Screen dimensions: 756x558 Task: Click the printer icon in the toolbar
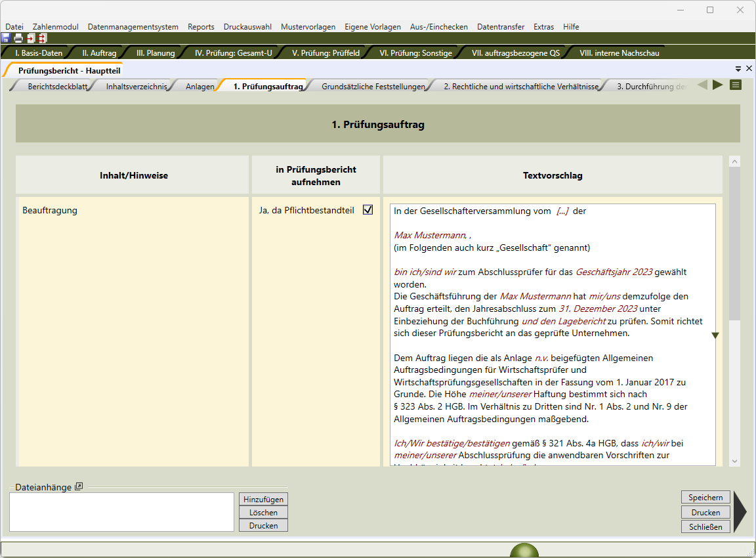tap(18, 38)
